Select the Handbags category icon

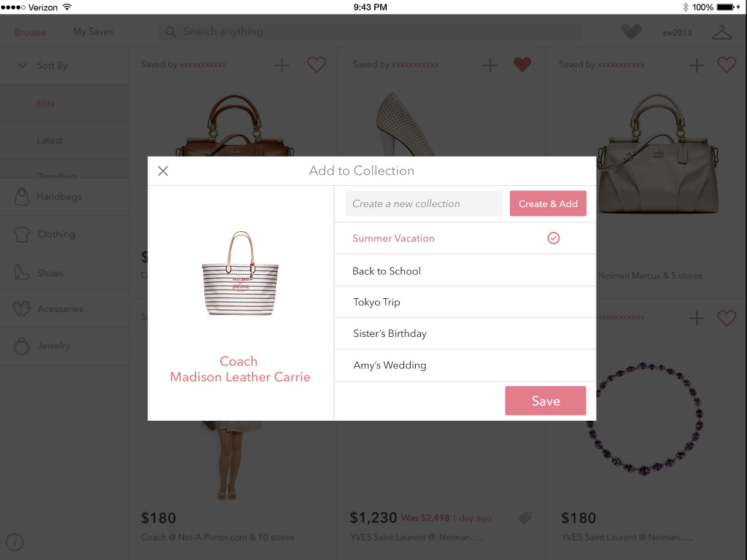click(21, 196)
